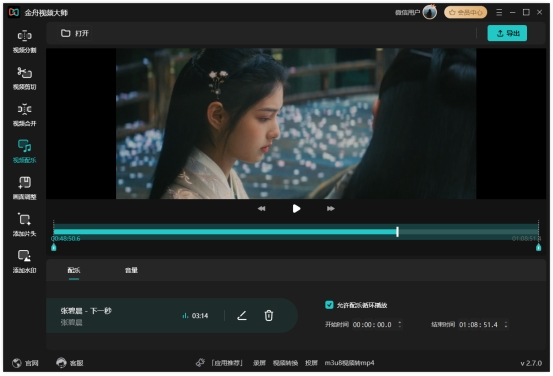Open the 视频合并 video merge tool

[24, 115]
